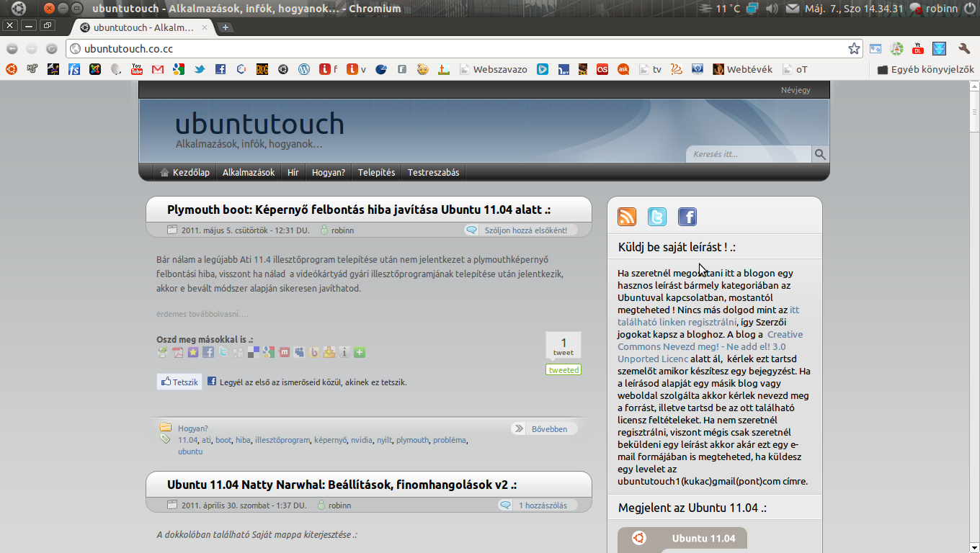Open the Webszavazo bookmark
This screenshot has height=553, width=980.
coord(493,70)
